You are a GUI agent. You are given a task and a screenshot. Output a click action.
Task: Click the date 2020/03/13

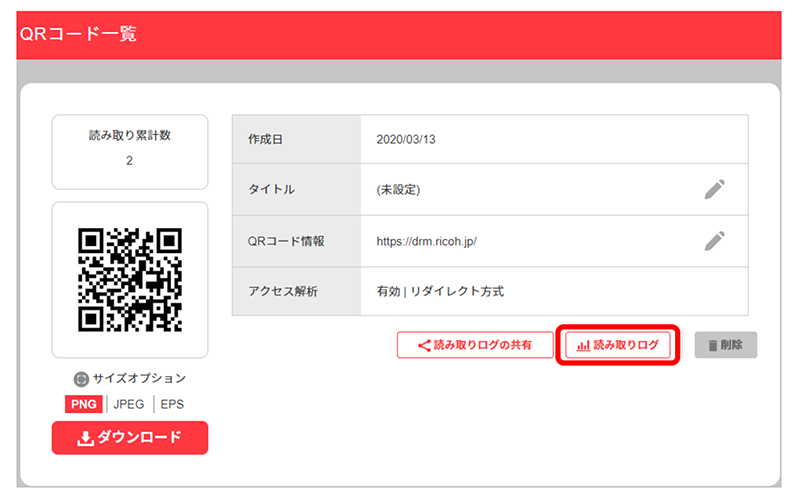[406, 139]
